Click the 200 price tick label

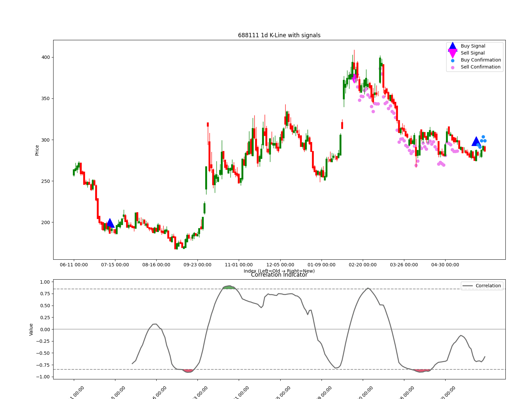[46, 222]
